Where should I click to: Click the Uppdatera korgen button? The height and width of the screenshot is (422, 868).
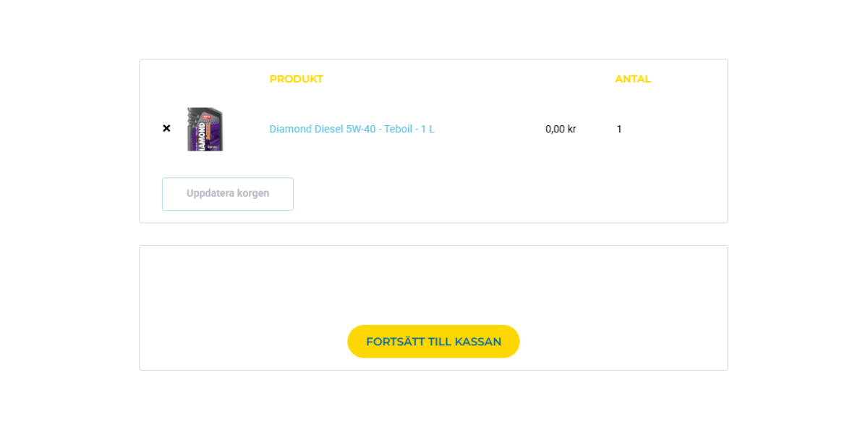(228, 194)
